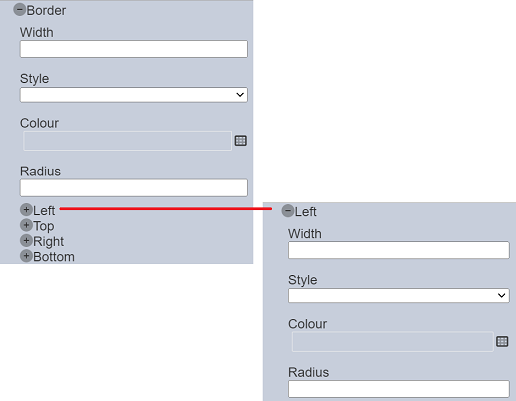Open the Border Style dropdown
This screenshot has height=401, width=516.
click(x=134, y=95)
